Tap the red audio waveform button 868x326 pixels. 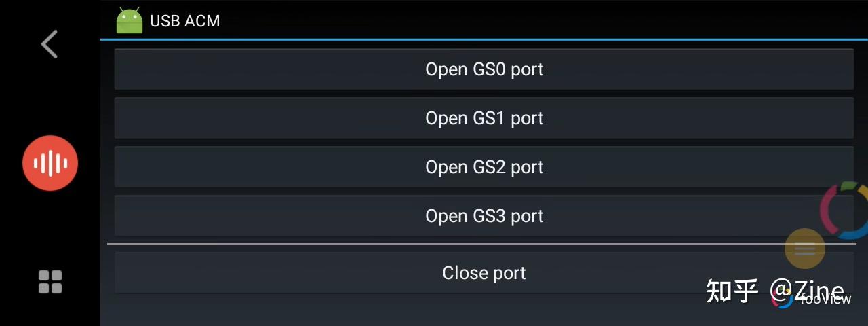50,163
